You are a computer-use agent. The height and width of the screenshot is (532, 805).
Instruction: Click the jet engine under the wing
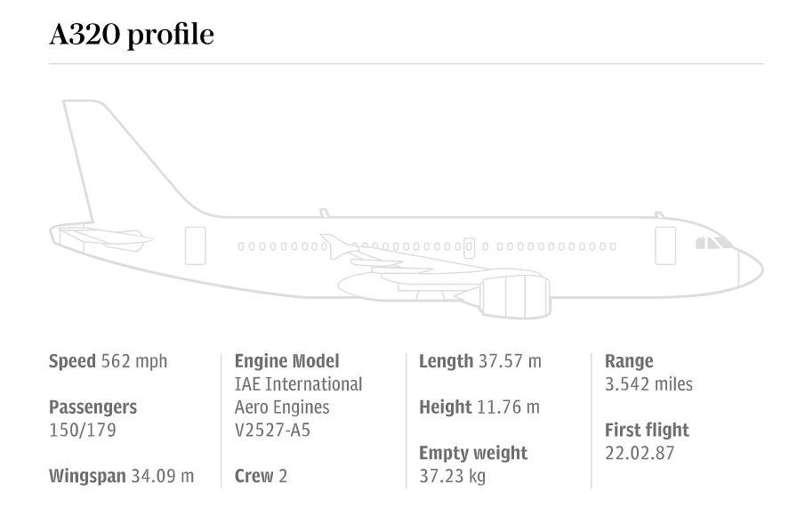coord(515,295)
